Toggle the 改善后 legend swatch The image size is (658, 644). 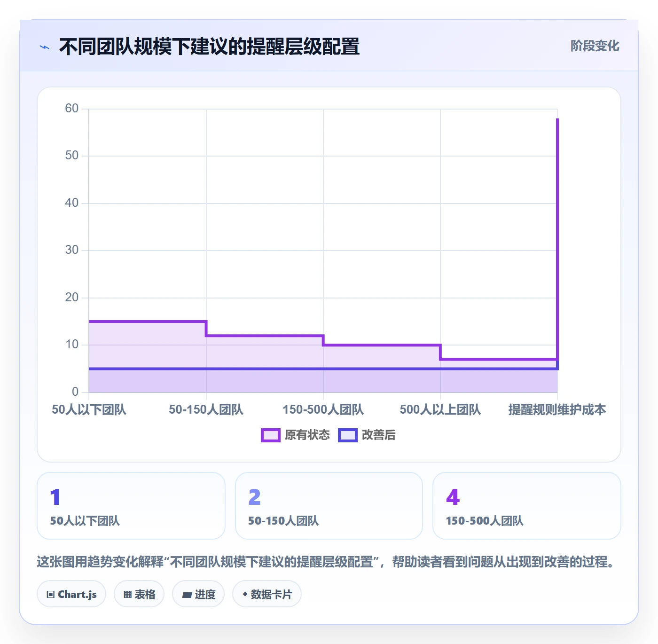tap(348, 435)
